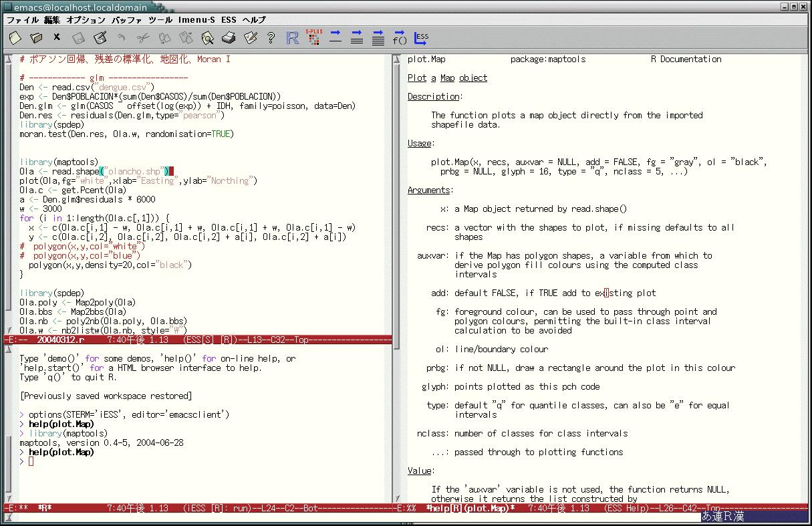Launch S-PLUS from the toolbar icon
Image resolution: width=812 pixels, height=526 pixels.
[x=313, y=37]
